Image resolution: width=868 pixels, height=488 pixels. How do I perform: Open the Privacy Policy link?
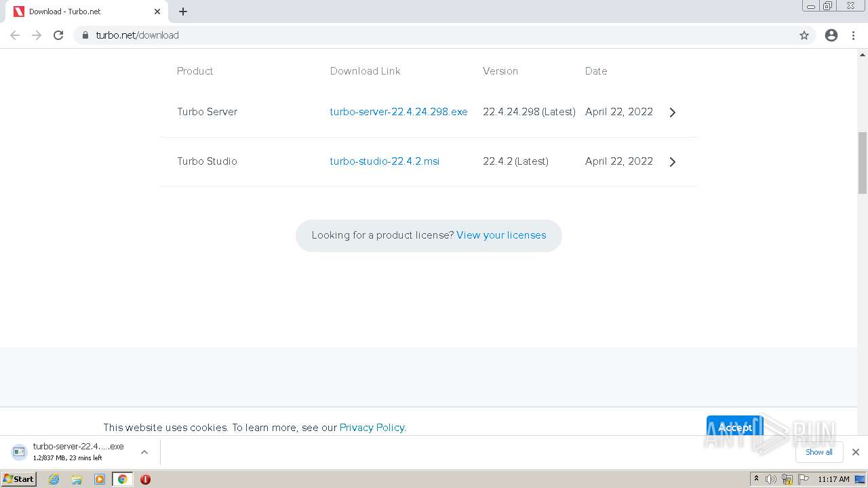click(372, 428)
